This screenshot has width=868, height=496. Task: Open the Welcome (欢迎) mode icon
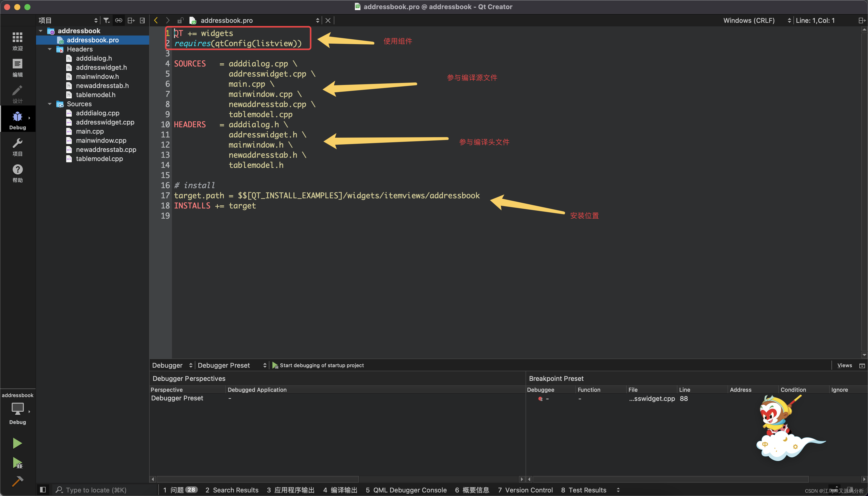coord(17,41)
